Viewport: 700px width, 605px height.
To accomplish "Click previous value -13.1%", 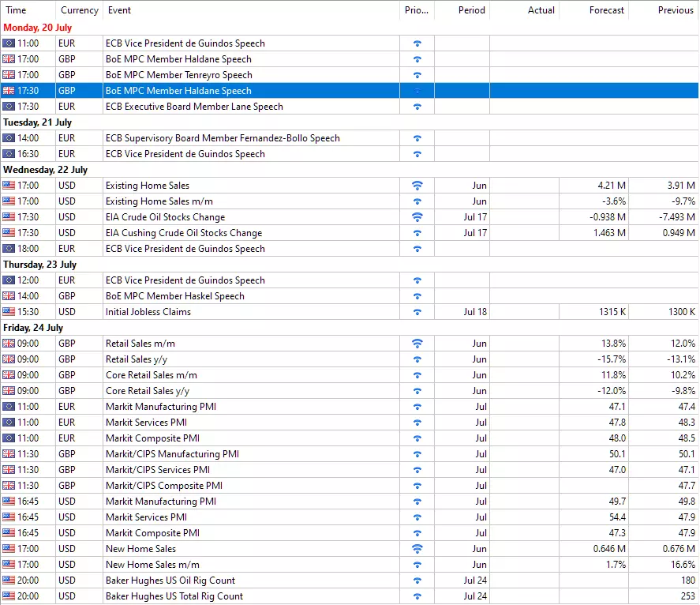I will [681, 359].
